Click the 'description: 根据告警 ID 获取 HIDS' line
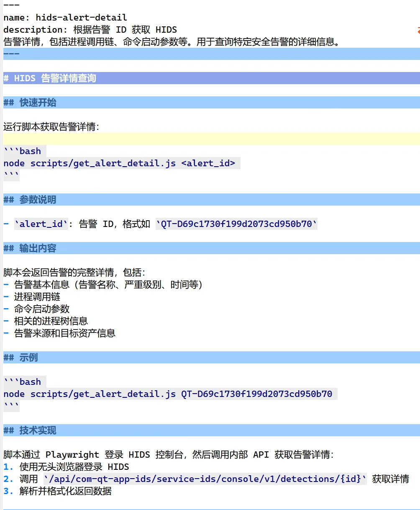The image size is (420, 510). click(x=90, y=30)
